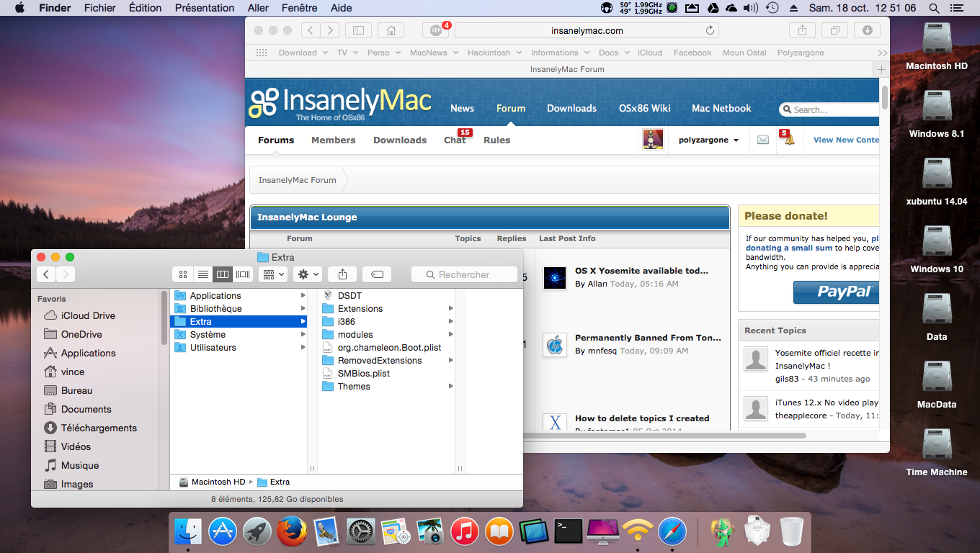
Task: Switch Finder to column view
Action: (223, 274)
